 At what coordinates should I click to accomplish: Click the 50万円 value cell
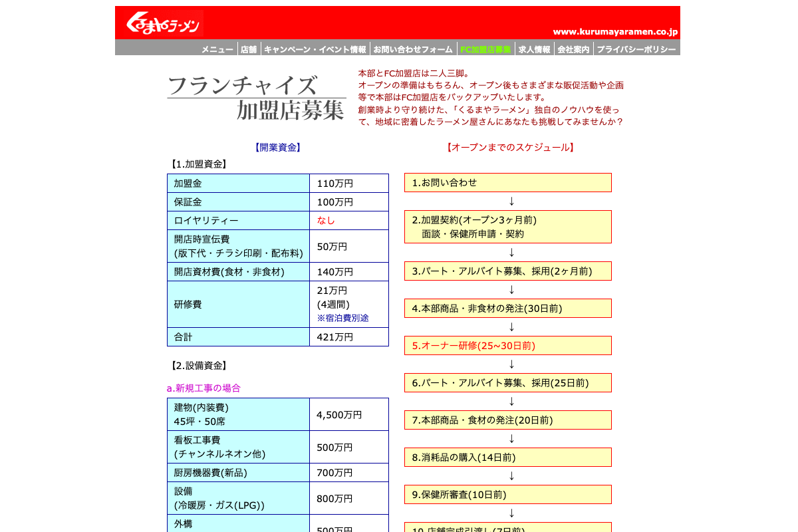tap(349, 246)
